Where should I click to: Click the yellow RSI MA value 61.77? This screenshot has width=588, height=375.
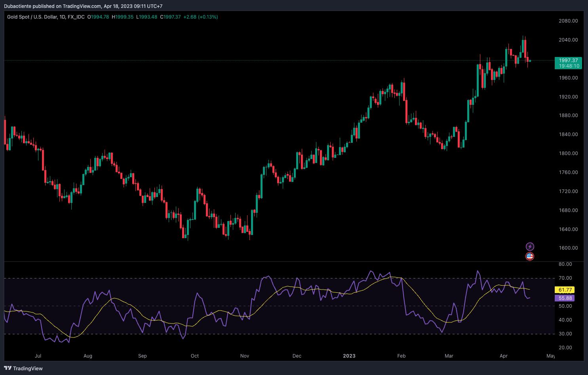[565, 290]
